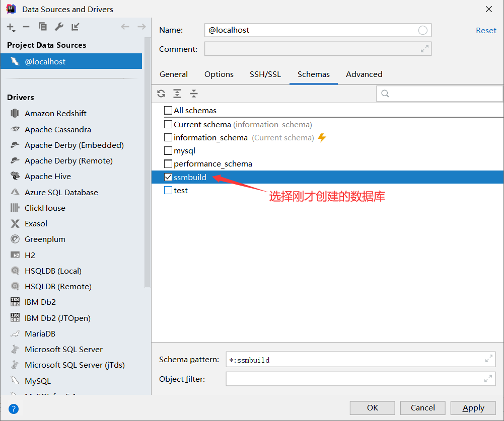Refresh the schemas list
Screen dimensions: 504x421
pos(161,94)
